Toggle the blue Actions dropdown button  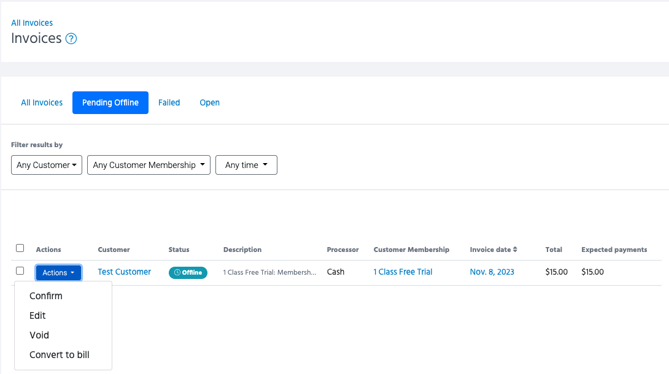pos(58,273)
